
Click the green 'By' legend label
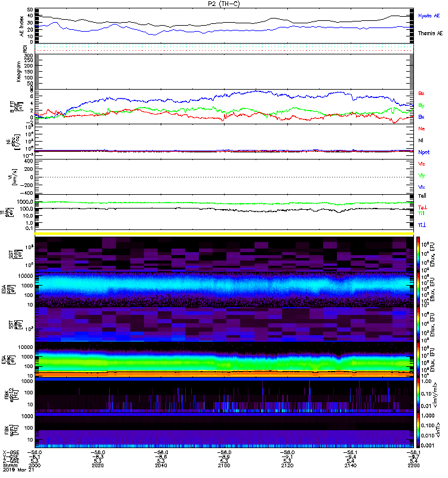click(421, 105)
